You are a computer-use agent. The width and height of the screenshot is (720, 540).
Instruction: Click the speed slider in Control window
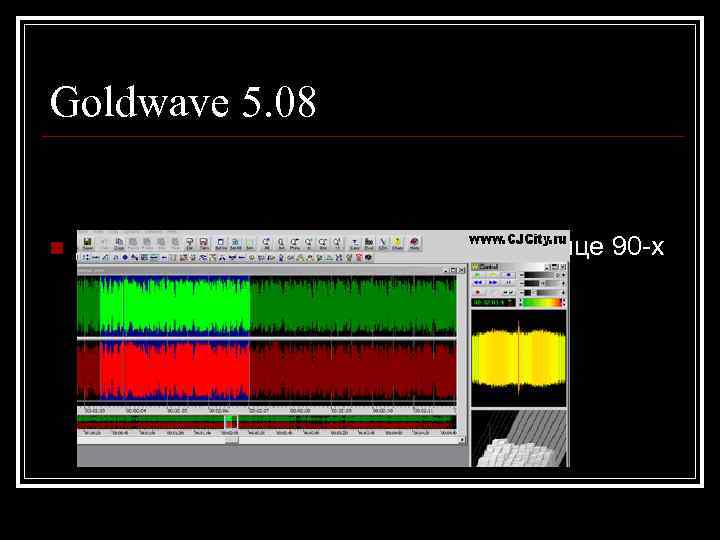point(542,292)
